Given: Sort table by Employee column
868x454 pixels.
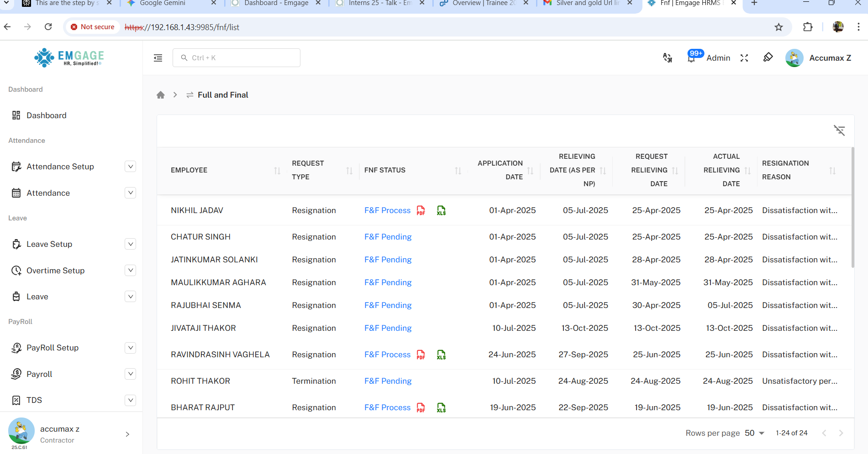Looking at the screenshot, I should pyautogui.click(x=277, y=171).
